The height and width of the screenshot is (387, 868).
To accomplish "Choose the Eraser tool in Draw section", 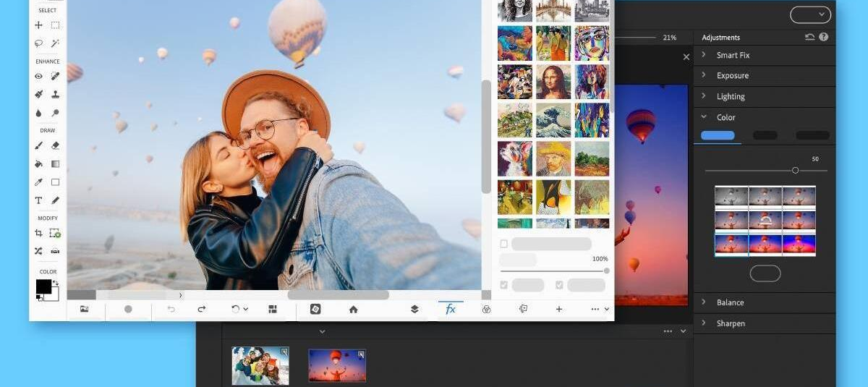I will tap(55, 145).
